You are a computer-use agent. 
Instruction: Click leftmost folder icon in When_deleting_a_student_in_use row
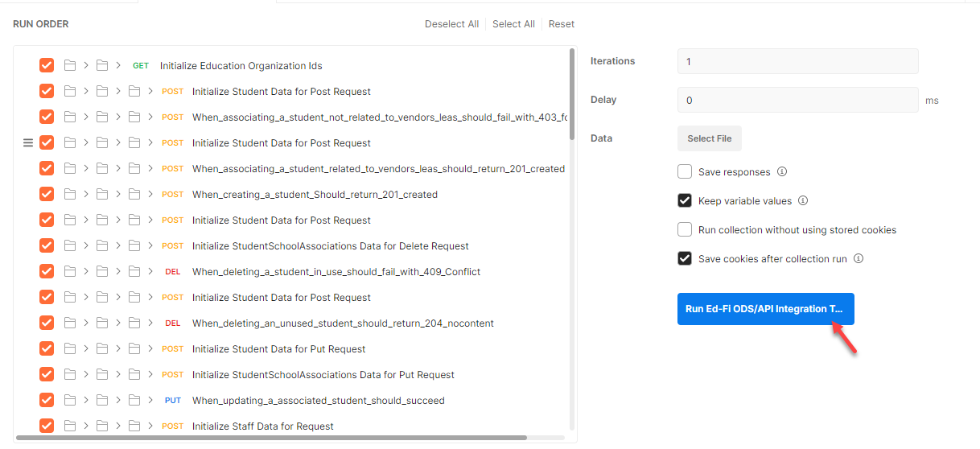tap(69, 272)
